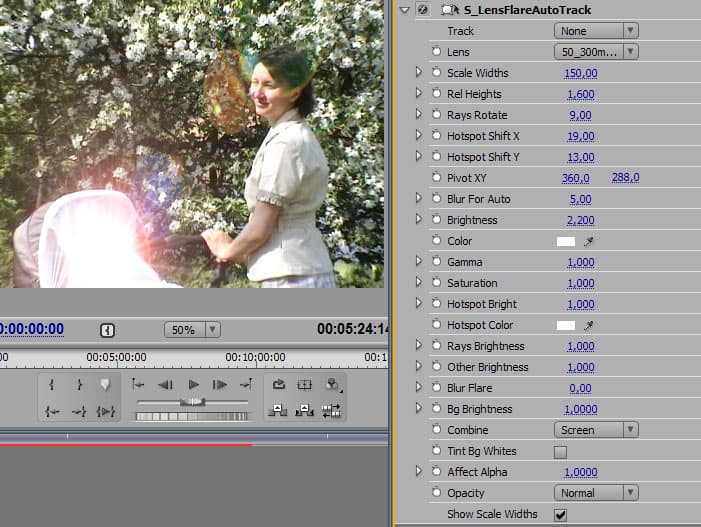This screenshot has width=701, height=527.
Task: Set the In point marker
Action: (x=53, y=385)
